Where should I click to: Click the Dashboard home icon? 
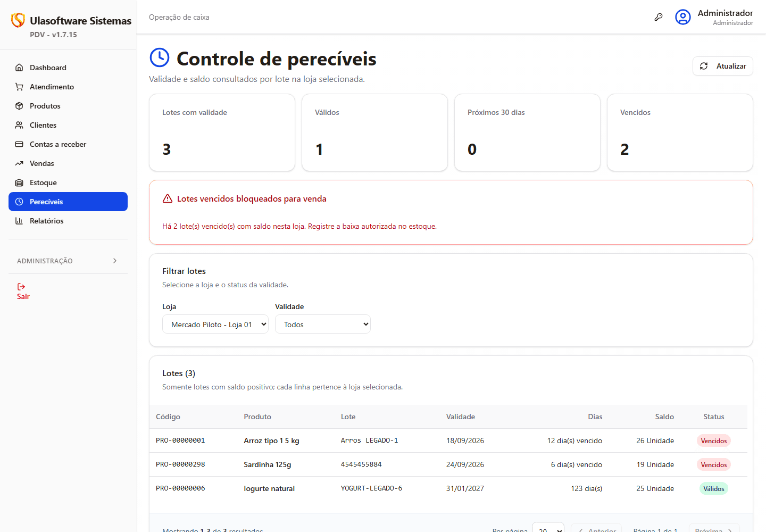click(x=19, y=68)
